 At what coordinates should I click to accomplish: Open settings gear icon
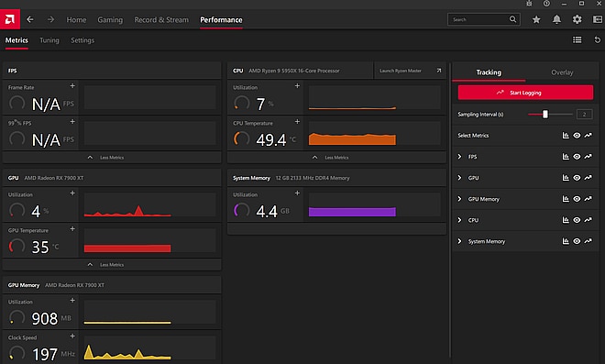577,19
